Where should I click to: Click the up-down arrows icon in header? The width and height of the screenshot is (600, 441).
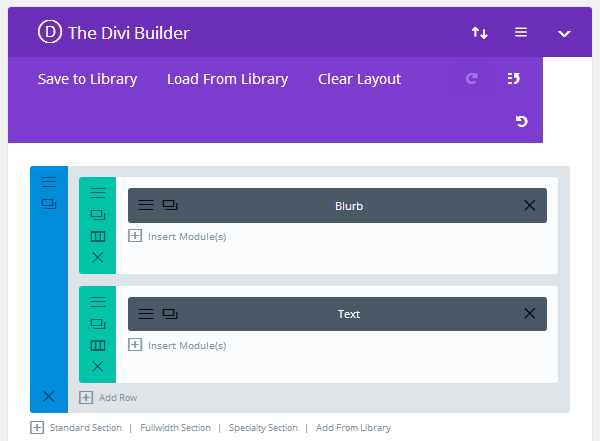coord(479,33)
